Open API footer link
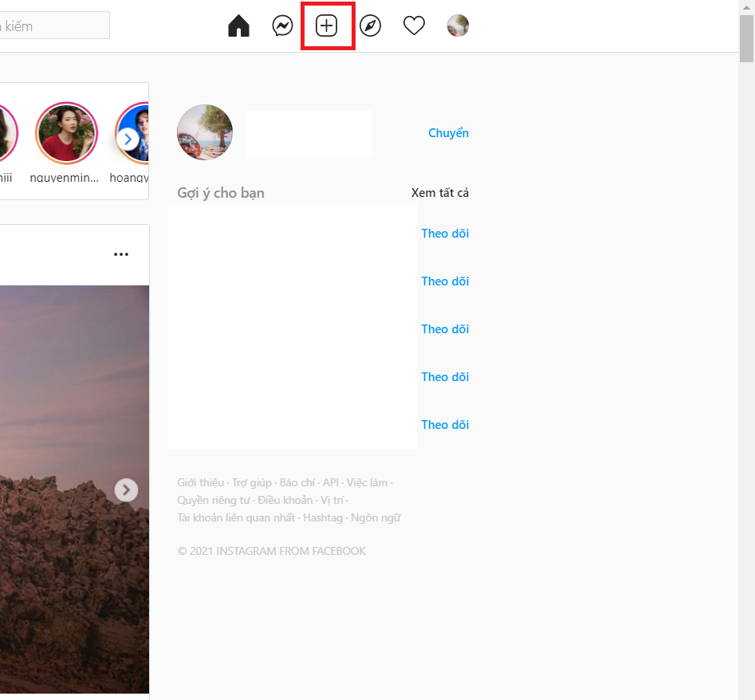The height and width of the screenshot is (700, 755). [330, 482]
